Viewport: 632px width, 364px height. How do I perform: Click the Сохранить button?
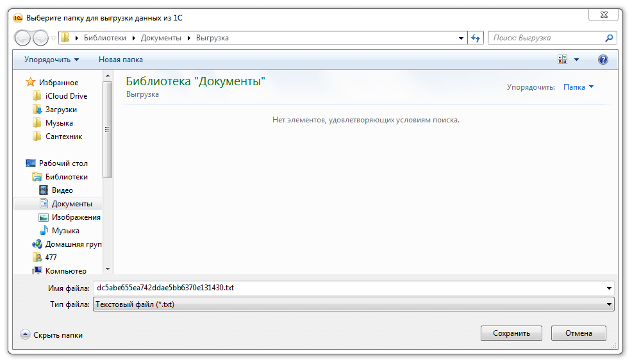click(x=511, y=333)
